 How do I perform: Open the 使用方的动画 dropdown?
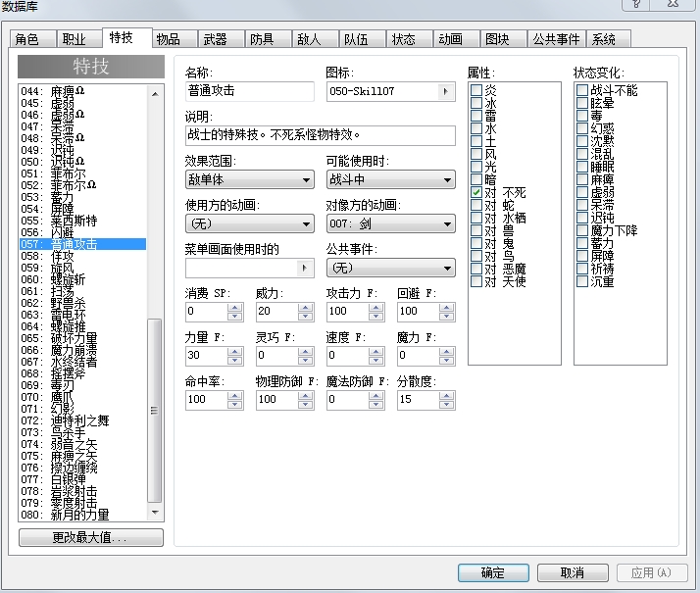[x=250, y=224]
